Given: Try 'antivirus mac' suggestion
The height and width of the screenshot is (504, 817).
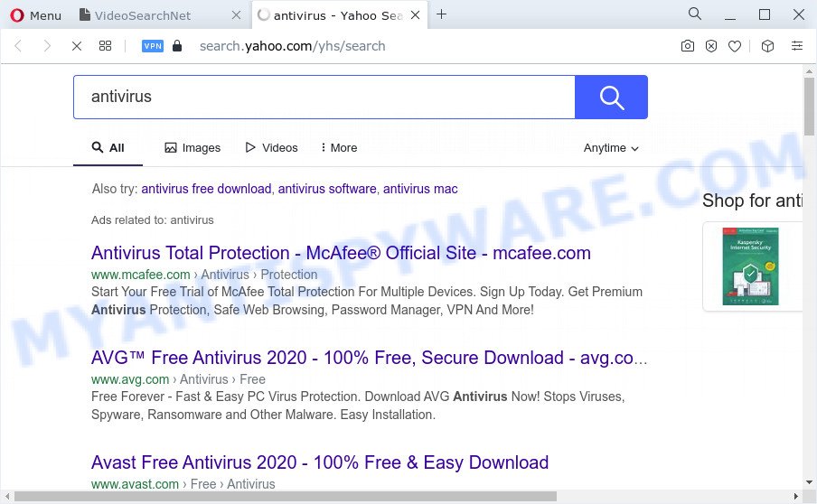Looking at the screenshot, I should tap(420, 189).
